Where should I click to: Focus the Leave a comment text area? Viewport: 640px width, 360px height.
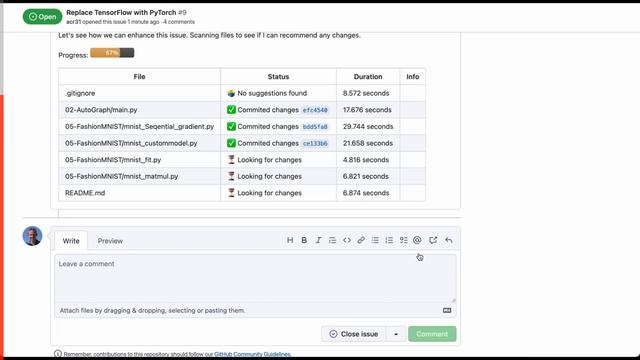pyautogui.click(x=256, y=278)
